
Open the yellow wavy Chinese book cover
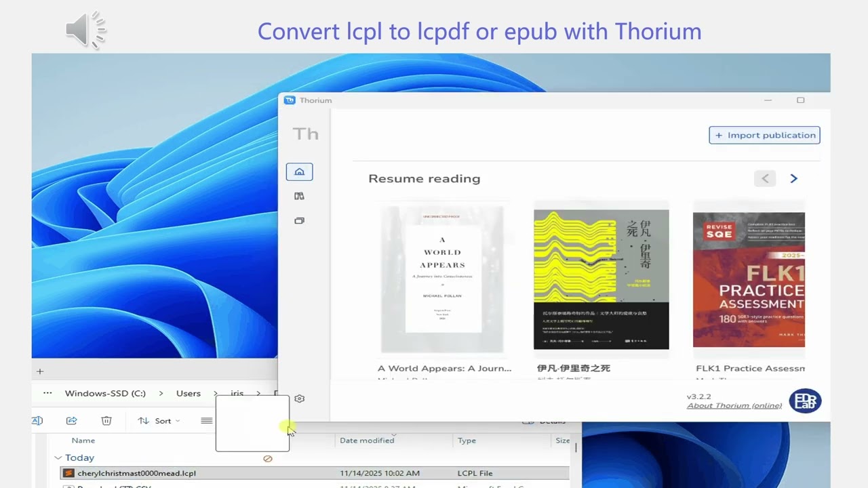(x=601, y=279)
